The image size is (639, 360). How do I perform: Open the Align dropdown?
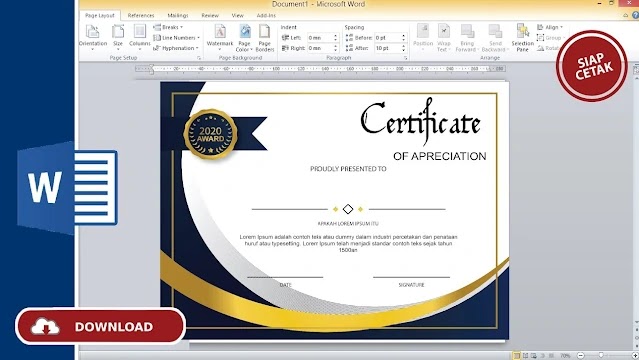pyautogui.click(x=550, y=27)
